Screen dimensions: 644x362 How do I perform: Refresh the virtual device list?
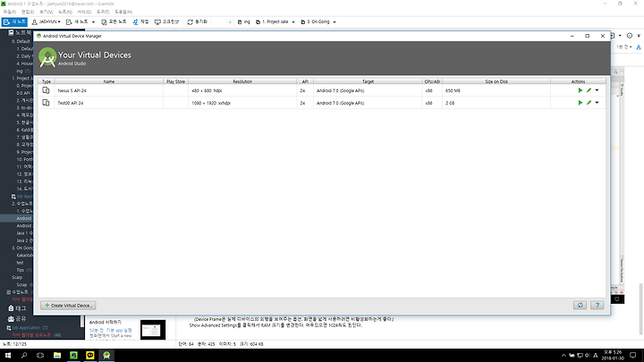pos(580,305)
